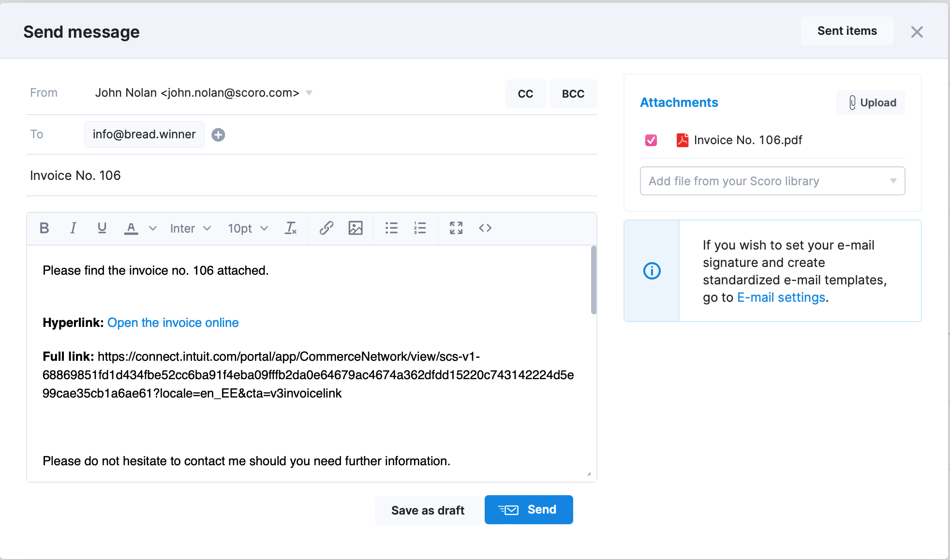Add another recipient with plus icon
The image size is (950, 560).
tap(218, 134)
